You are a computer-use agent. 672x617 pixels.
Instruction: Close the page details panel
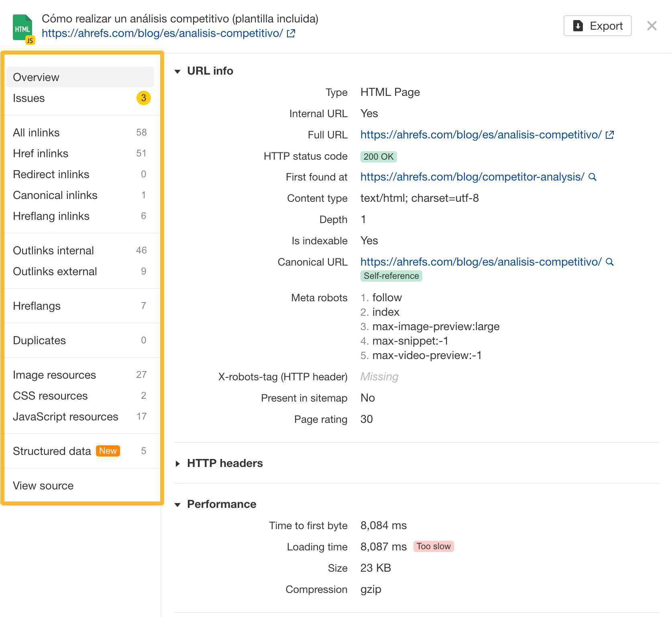pos(652,25)
